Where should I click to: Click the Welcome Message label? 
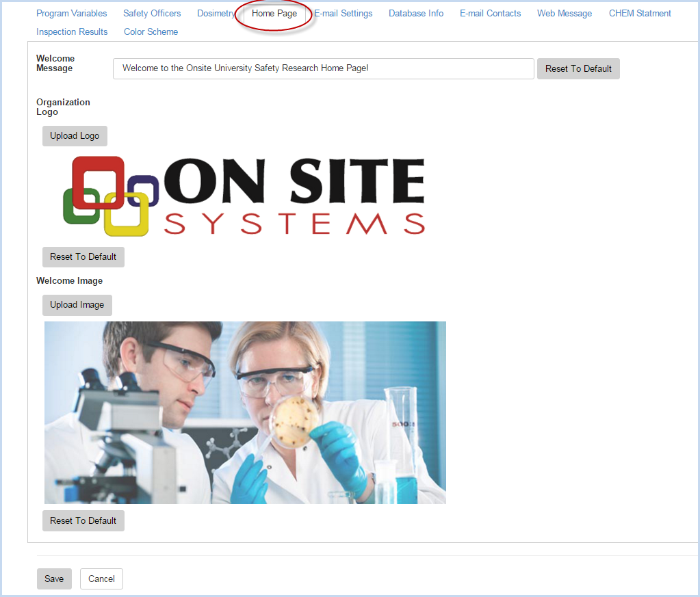(x=55, y=64)
